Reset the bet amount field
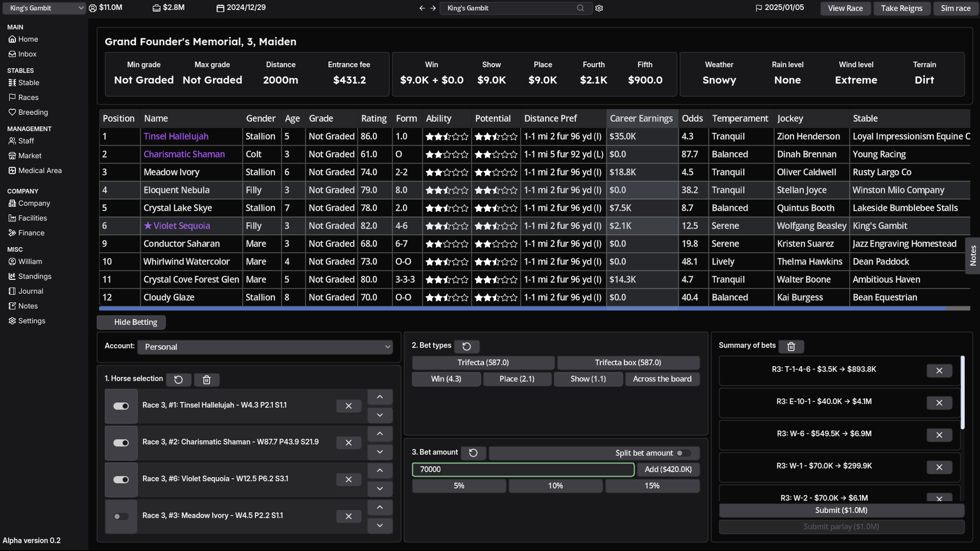Viewport: 980px width, 551px height. (x=473, y=453)
